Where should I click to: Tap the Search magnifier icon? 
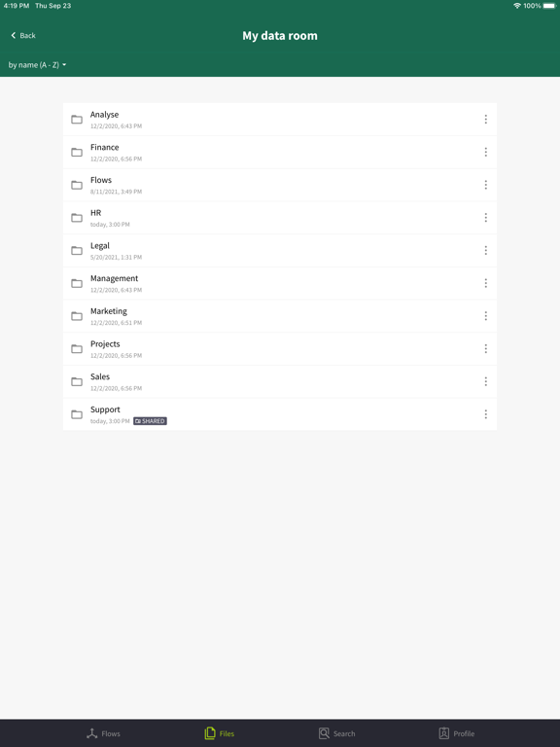point(324,733)
